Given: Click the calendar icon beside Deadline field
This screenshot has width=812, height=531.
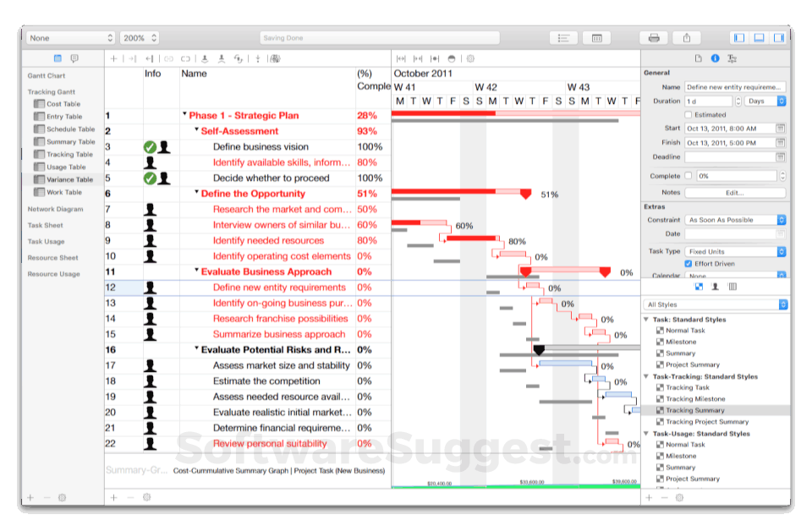Looking at the screenshot, I should 781,156.
